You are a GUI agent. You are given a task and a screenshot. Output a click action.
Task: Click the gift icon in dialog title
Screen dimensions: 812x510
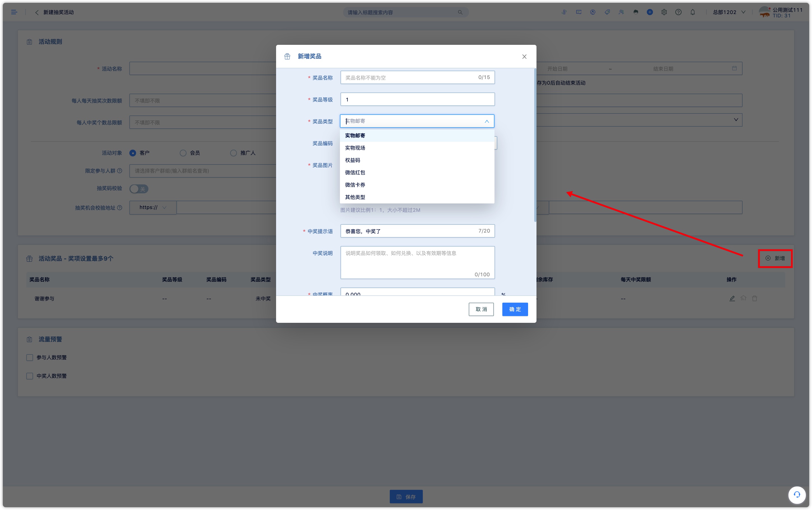[x=287, y=56]
